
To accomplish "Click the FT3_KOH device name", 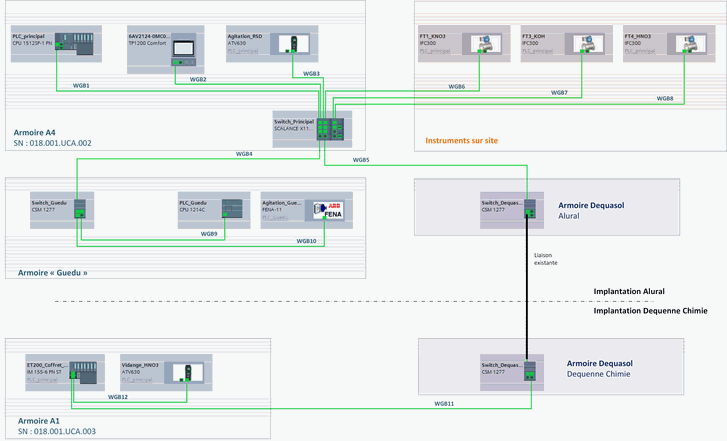I will click(534, 36).
